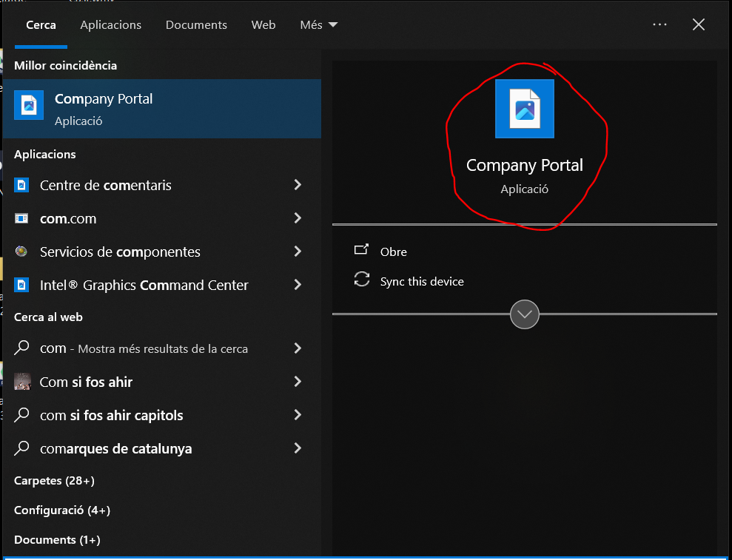
Task: Show more Configuració (4+) results
Action: point(62,510)
